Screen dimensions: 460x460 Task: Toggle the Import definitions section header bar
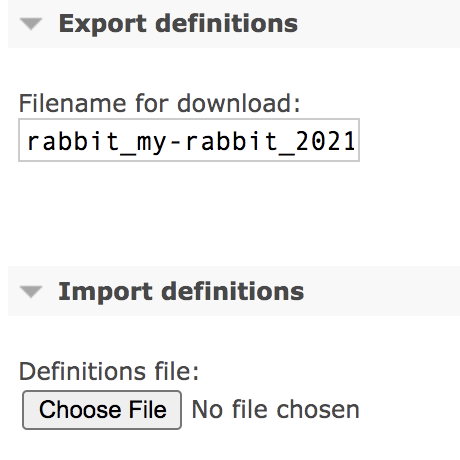[234, 291]
